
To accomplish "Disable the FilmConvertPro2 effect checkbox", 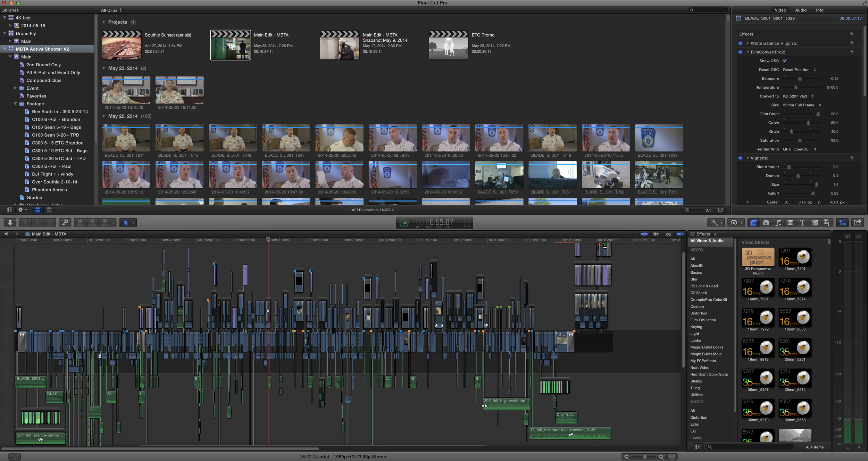I will point(740,52).
